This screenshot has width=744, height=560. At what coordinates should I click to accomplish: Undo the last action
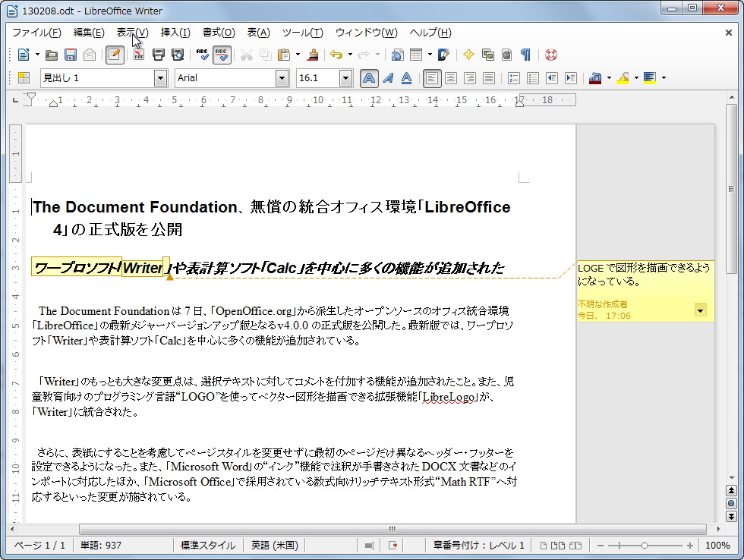pos(336,55)
